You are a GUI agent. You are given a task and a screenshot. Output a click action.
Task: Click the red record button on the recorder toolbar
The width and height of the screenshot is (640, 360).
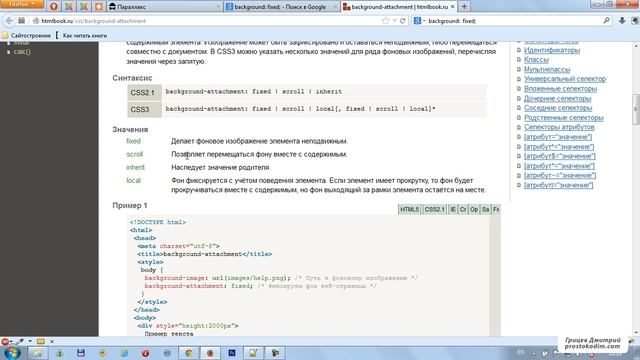tap(5, 341)
